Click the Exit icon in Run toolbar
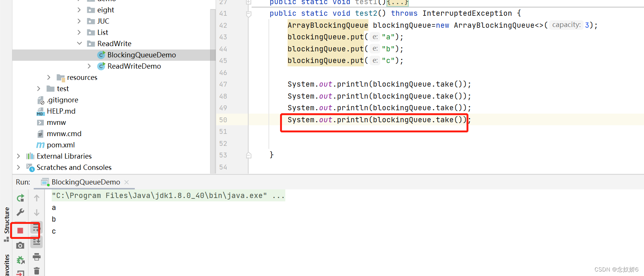 click(x=21, y=273)
